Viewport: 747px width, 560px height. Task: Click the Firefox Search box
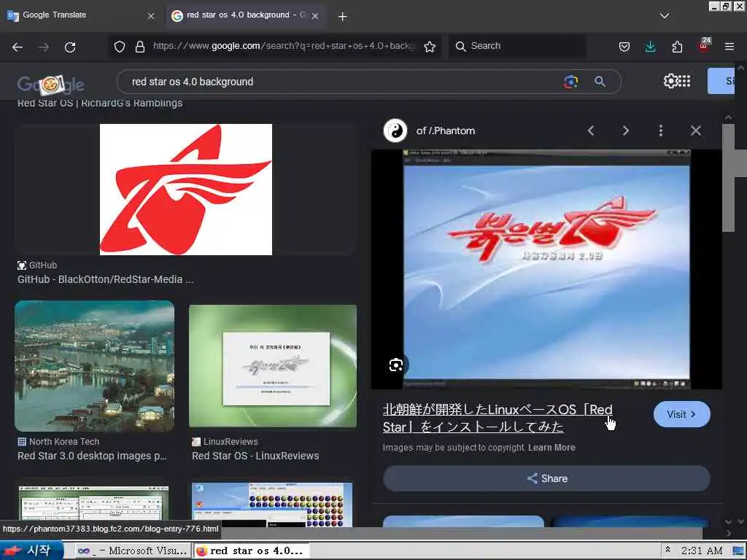pyautogui.click(x=517, y=46)
